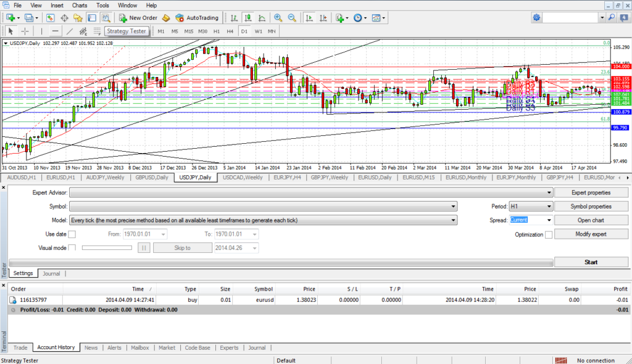The height and width of the screenshot is (364, 632).
Task: Switch to line chart icon
Action: click(262, 18)
